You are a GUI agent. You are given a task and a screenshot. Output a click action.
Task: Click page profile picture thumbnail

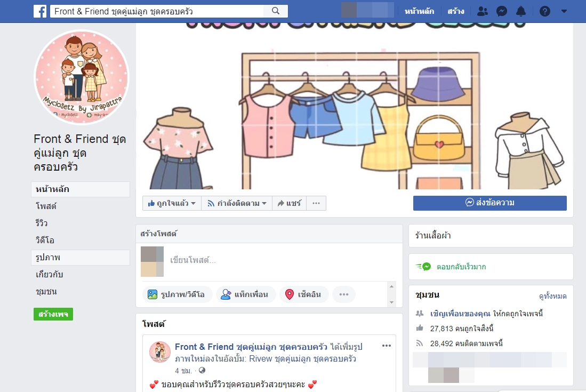[82, 77]
